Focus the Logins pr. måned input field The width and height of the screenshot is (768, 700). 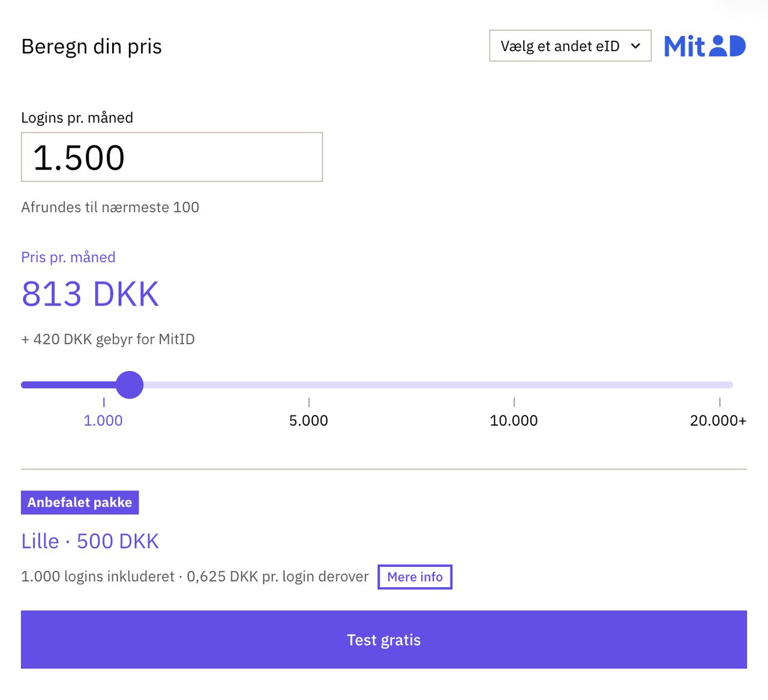coord(172,157)
